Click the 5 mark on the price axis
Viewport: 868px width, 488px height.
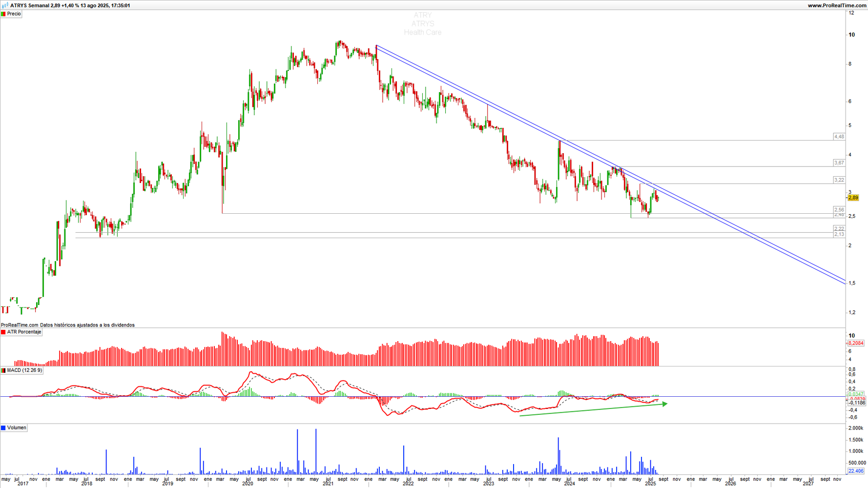850,125
